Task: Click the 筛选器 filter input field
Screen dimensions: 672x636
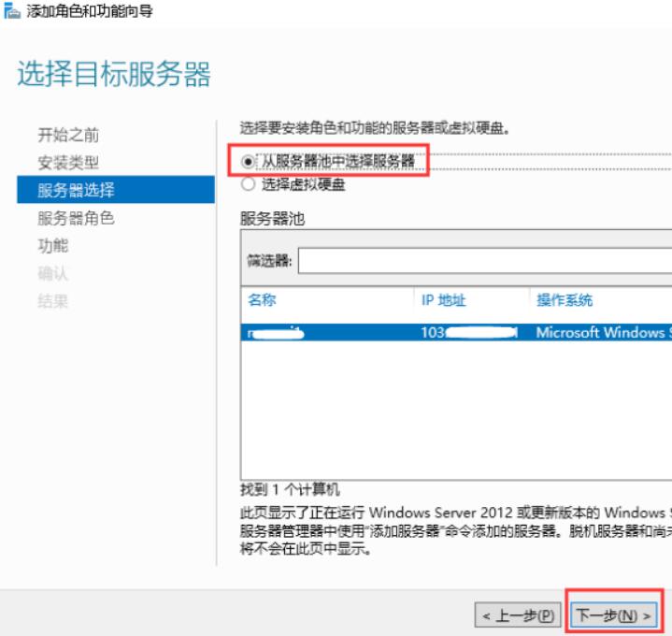Action: click(x=485, y=260)
